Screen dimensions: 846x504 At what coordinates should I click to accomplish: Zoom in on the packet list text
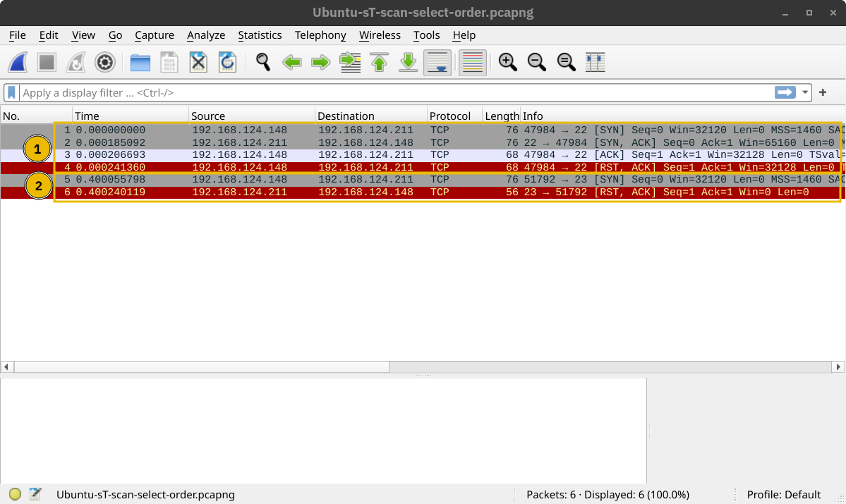pos(507,63)
